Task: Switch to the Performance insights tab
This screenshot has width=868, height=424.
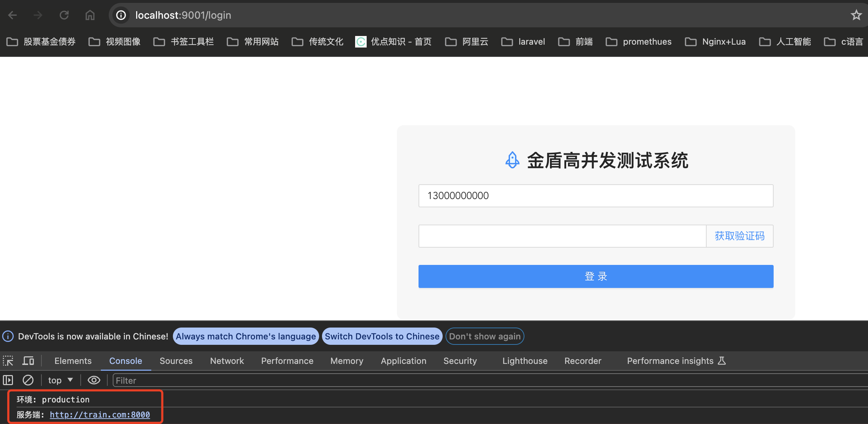Action: pyautogui.click(x=676, y=361)
